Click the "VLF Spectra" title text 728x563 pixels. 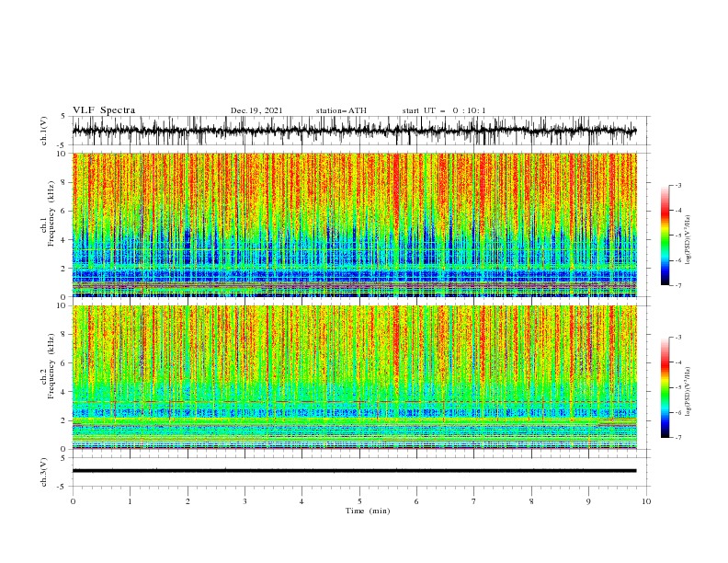[x=104, y=110]
